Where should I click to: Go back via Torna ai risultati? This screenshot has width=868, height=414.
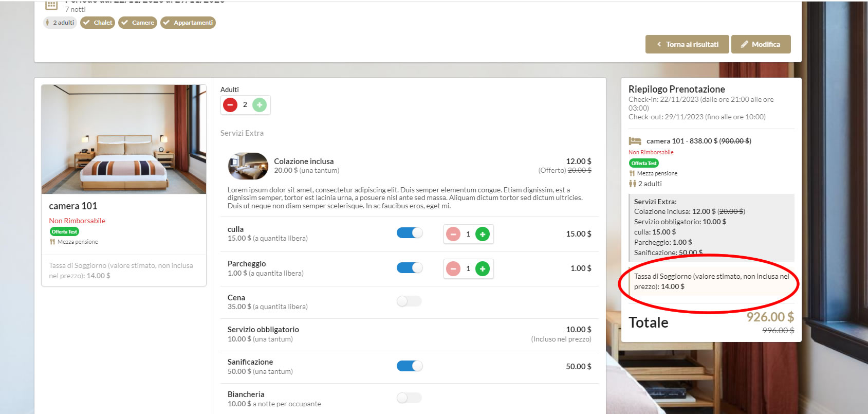tap(687, 44)
